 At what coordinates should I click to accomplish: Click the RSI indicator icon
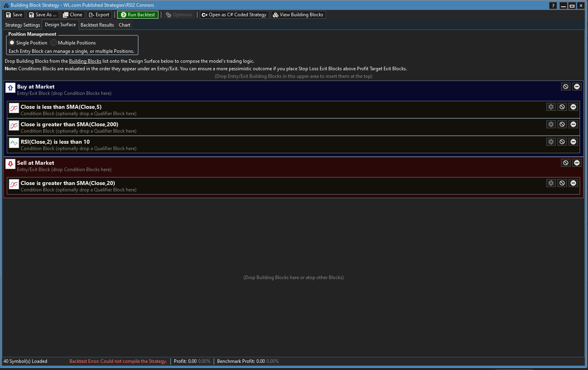[x=14, y=143]
